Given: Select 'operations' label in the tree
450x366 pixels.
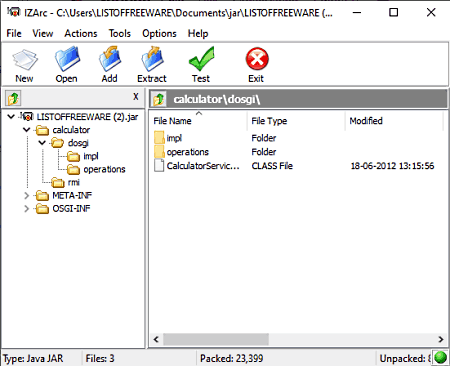Looking at the screenshot, I should pos(104,169).
